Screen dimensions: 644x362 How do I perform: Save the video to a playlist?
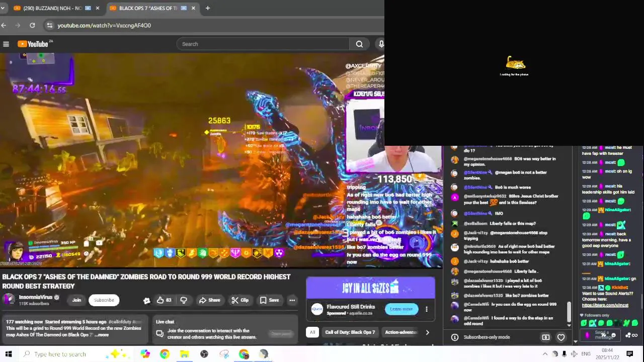click(269, 300)
